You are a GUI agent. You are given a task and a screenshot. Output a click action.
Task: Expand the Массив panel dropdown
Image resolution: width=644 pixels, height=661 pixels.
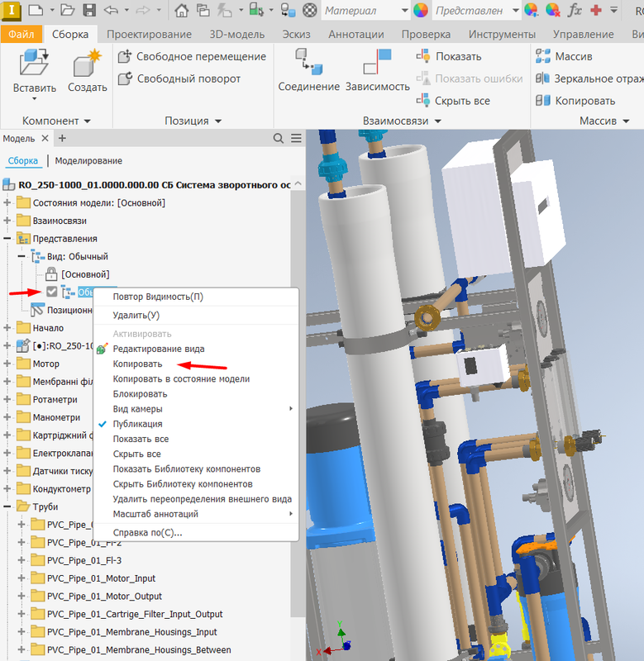[x=626, y=121]
